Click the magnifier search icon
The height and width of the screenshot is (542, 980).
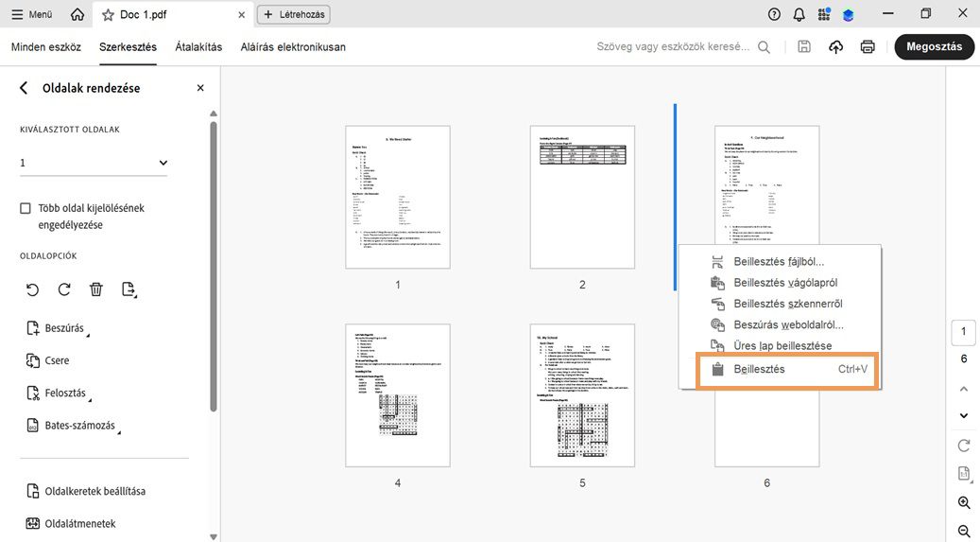pos(764,47)
